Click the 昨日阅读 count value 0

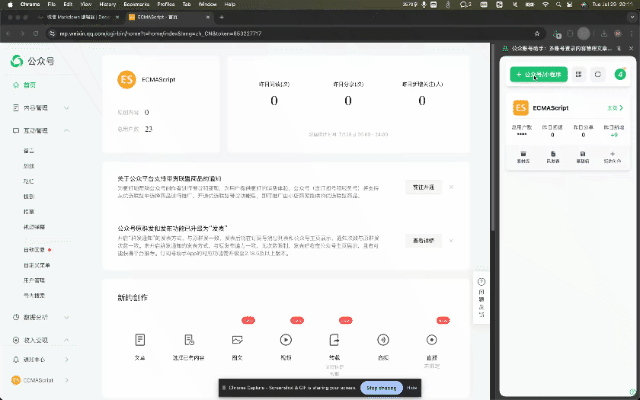pyautogui.click(x=274, y=100)
